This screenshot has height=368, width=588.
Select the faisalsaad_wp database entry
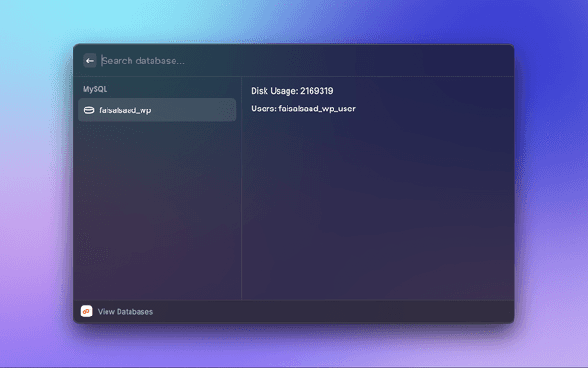coord(156,110)
